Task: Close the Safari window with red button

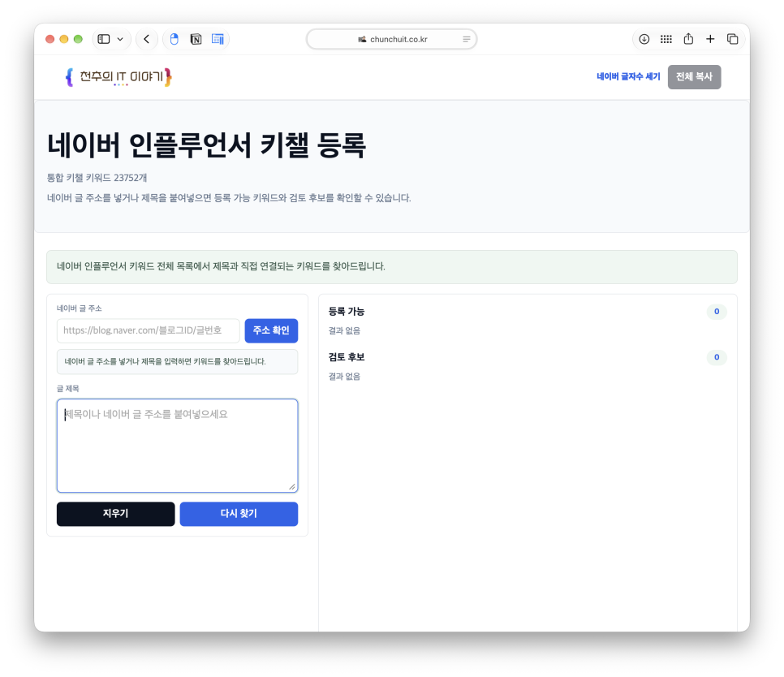Action: click(50, 39)
